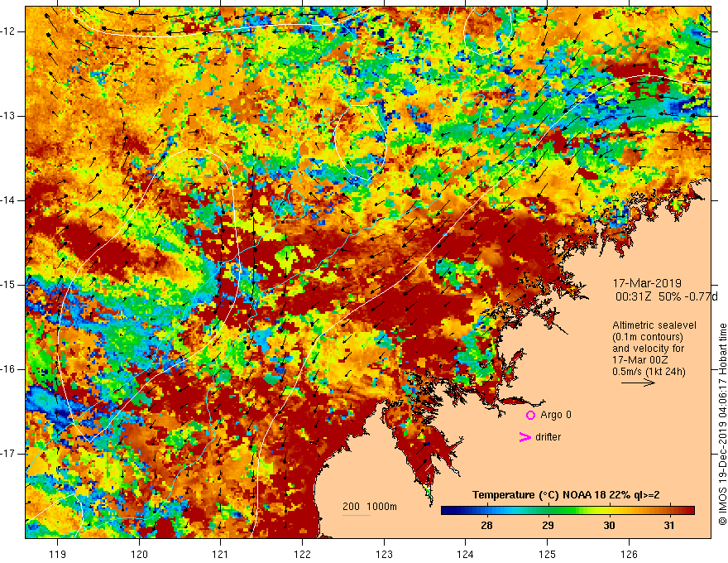The width and height of the screenshot is (728, 563).
Task: Click latitude axis label -14
Action: [8, 200]
